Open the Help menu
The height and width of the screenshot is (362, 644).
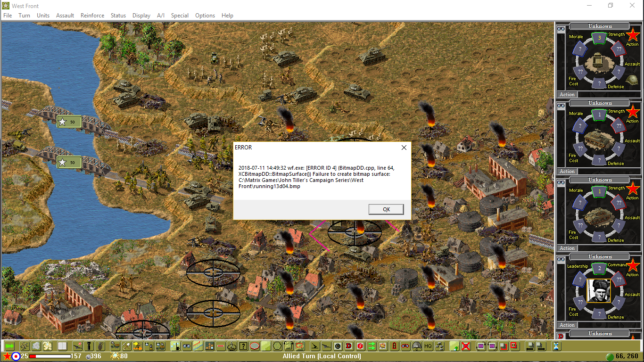(x=227, y=16)
